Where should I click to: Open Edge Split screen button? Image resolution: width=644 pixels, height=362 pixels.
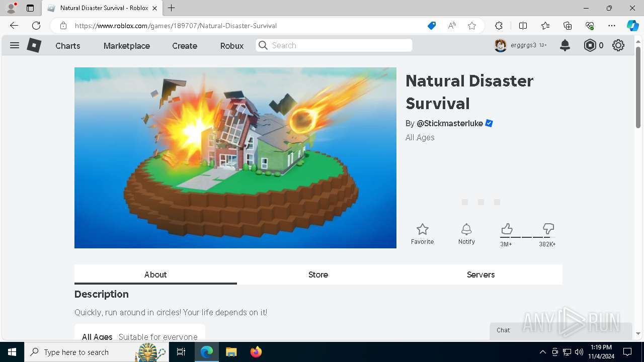(523, 26)
